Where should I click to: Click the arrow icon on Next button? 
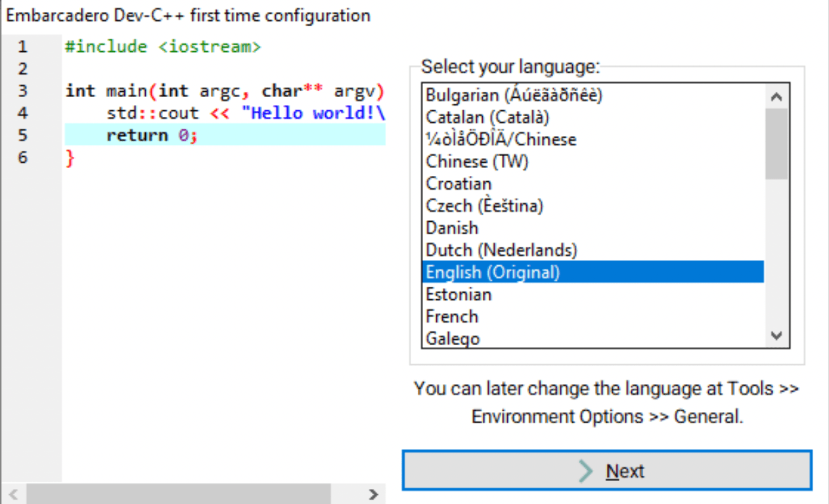(585, 471)
